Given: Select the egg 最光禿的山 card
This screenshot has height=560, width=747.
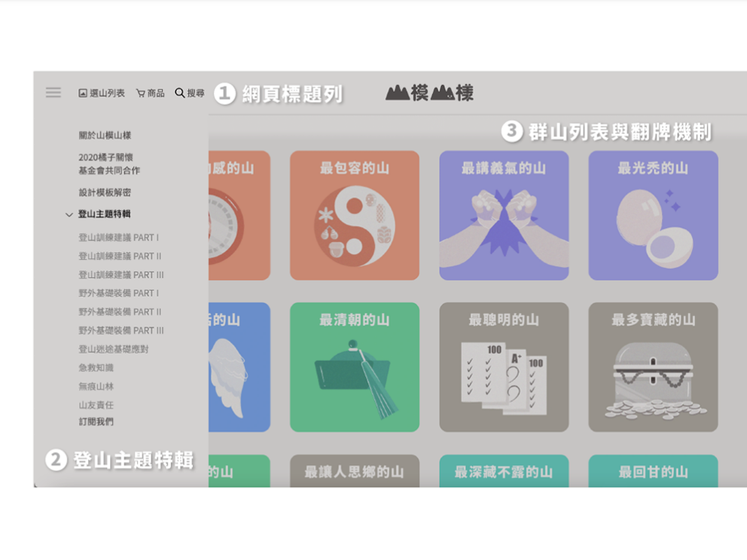Looking at the screenshot, I should coord(653,215).
